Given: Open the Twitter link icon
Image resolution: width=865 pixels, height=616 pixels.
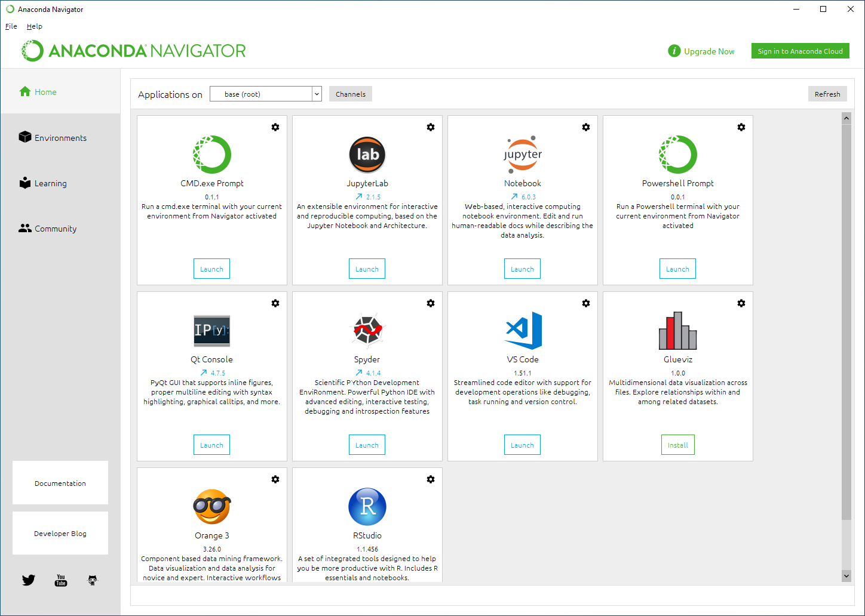Looking at the screenshot, I should (x=29, y=580).
